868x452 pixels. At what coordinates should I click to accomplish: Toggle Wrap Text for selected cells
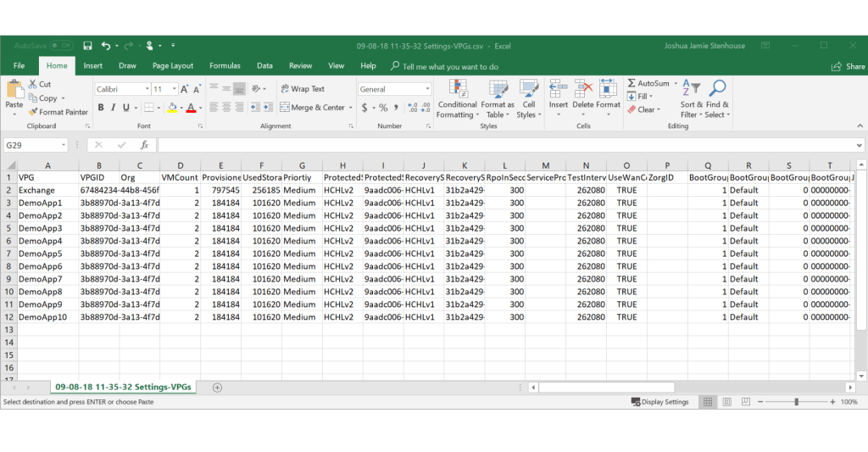pyautogui.click(x=302, y=89)
